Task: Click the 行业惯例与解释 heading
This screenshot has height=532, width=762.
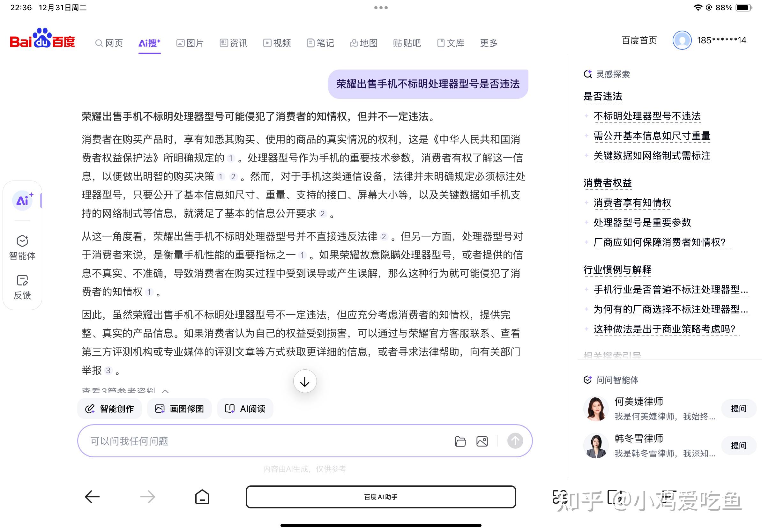Action: click(617, 270)
